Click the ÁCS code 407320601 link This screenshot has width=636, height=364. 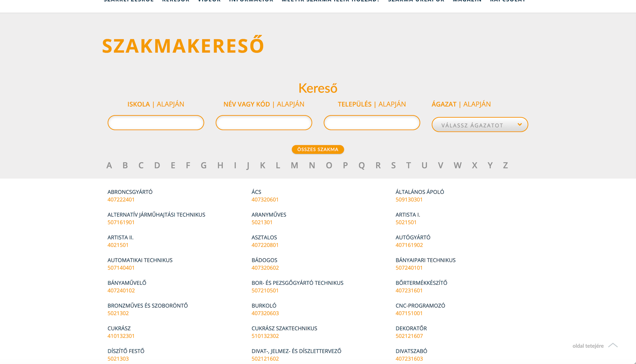point(265,200)
